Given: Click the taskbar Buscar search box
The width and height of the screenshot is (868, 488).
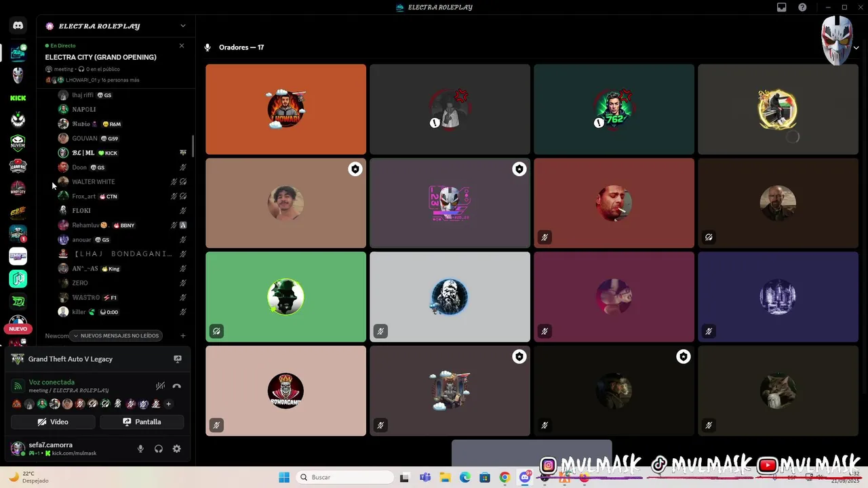Looking at the screenshot, I should pos(344,477).
